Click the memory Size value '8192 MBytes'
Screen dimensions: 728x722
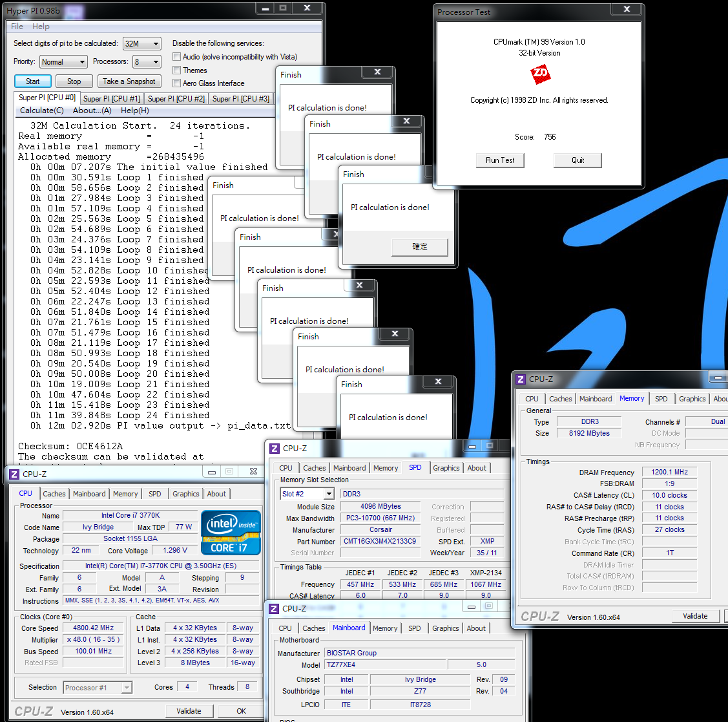[589, 433]
